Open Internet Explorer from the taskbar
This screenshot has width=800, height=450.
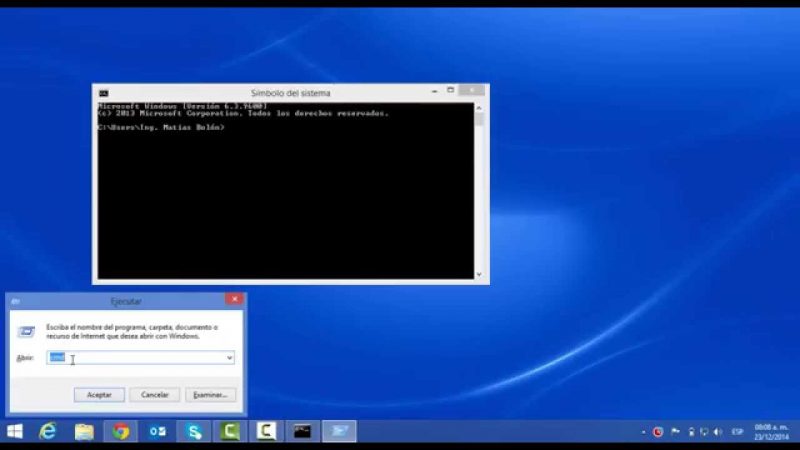tap(47, 431)
